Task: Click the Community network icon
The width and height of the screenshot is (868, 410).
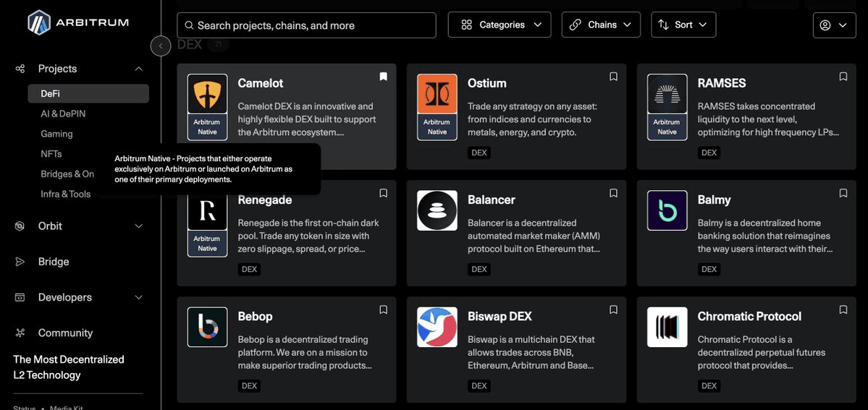Action: tap(20, 333)
